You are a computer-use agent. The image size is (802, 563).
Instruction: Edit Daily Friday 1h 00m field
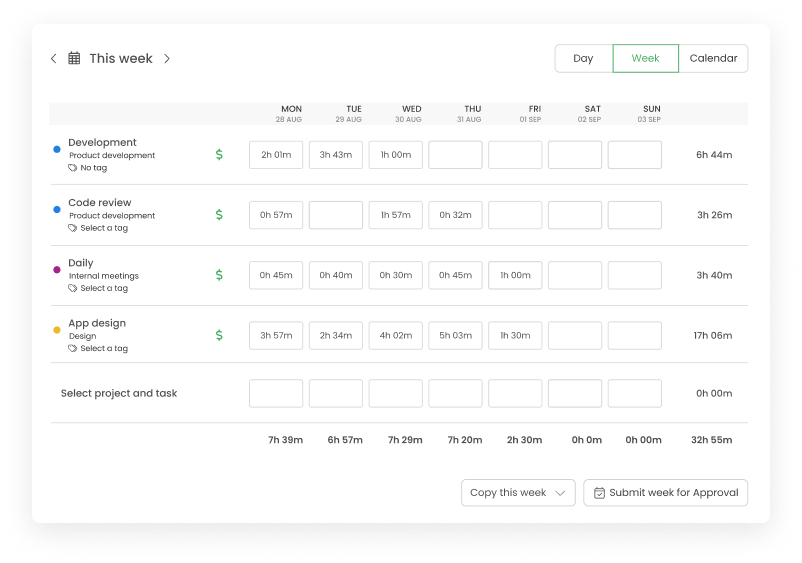(515, 275)
